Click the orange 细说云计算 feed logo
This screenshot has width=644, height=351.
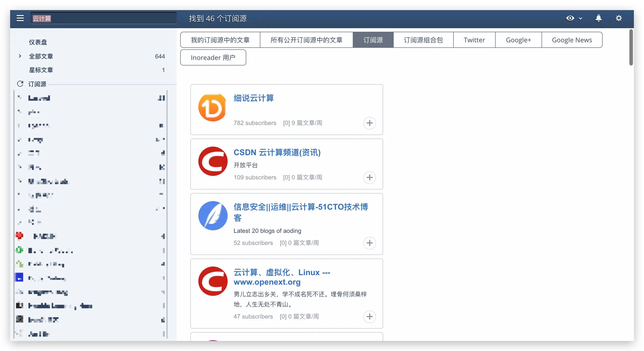click(x=212, y=108)
